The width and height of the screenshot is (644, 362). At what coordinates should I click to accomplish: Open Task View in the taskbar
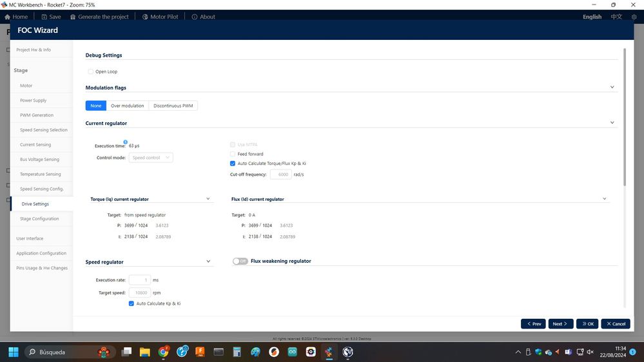click(126, 352)
